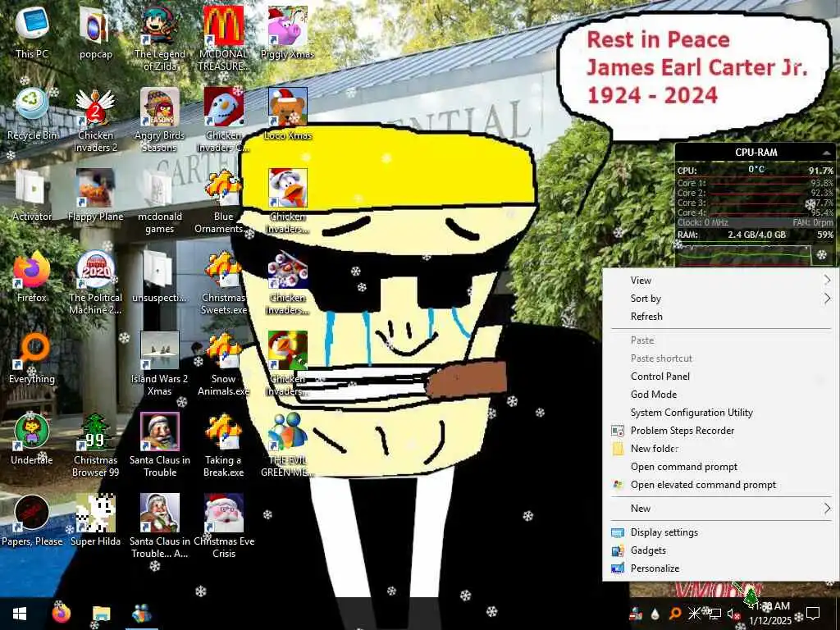
Task: Expand the View submenu arrow
Action: click(827, 280)
